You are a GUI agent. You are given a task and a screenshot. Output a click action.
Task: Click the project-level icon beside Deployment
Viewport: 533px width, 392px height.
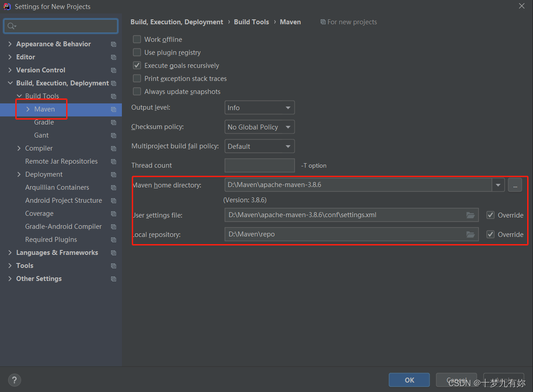113,174
